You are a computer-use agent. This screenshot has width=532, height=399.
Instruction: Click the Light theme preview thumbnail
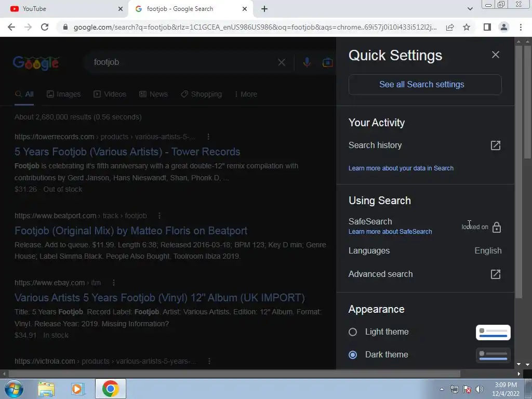(493, 332)
